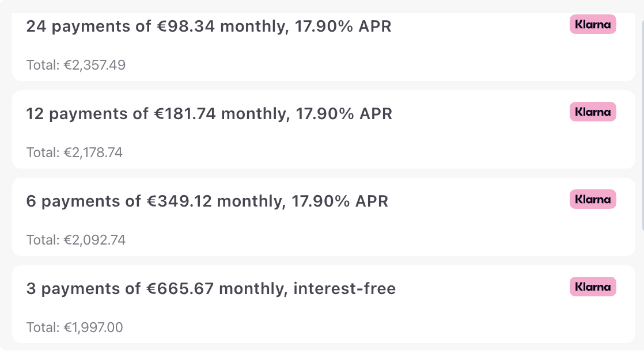Click Klarna badge on 12 payments option
Viewport: 644px width, 351px height.
(593, 112)
